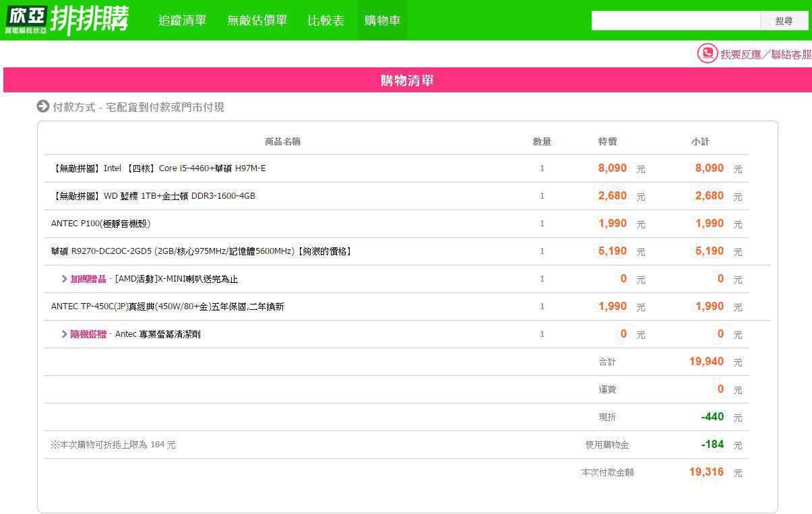Click the customer service phone icon

707,53
